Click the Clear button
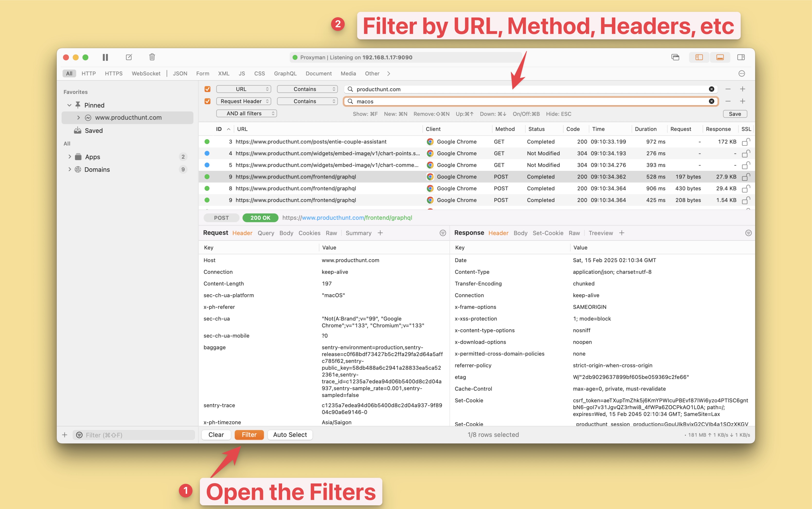Screen dimensions: 812x509 click(x=216, y=435)
